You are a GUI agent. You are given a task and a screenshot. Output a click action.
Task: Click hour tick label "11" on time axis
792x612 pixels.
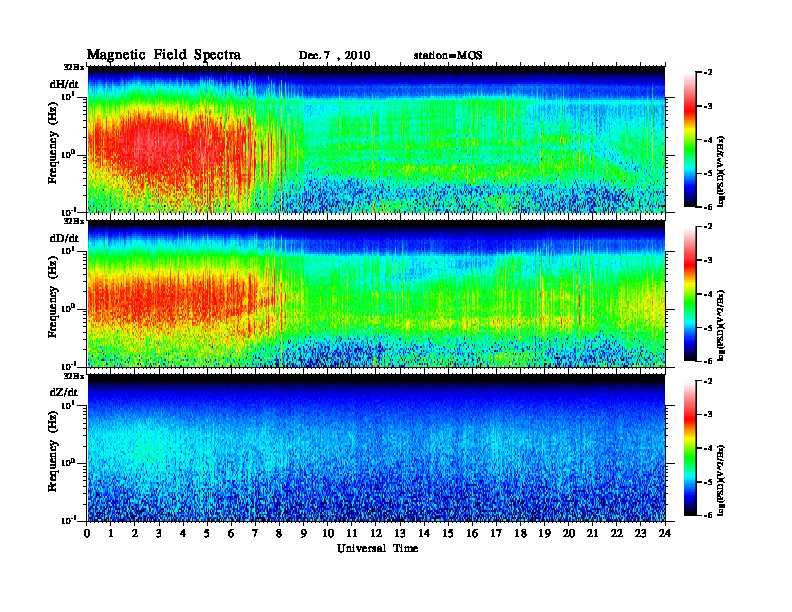click(x=352, y=533)
